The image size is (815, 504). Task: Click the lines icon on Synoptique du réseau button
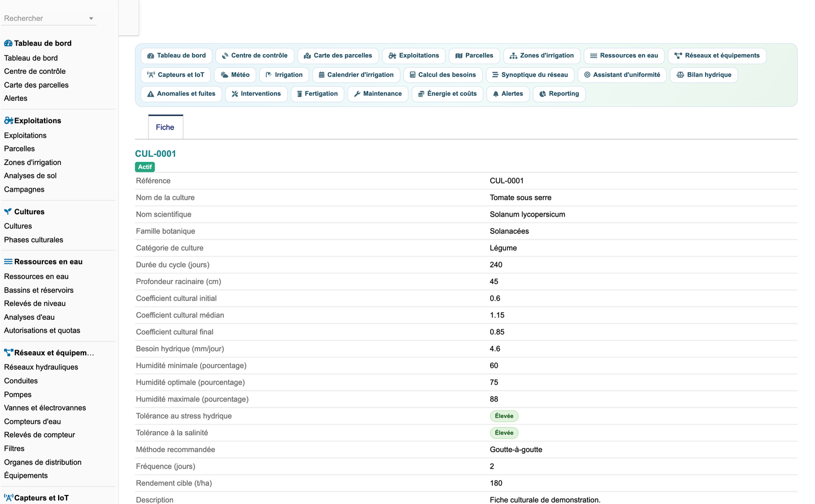[495, 75]
